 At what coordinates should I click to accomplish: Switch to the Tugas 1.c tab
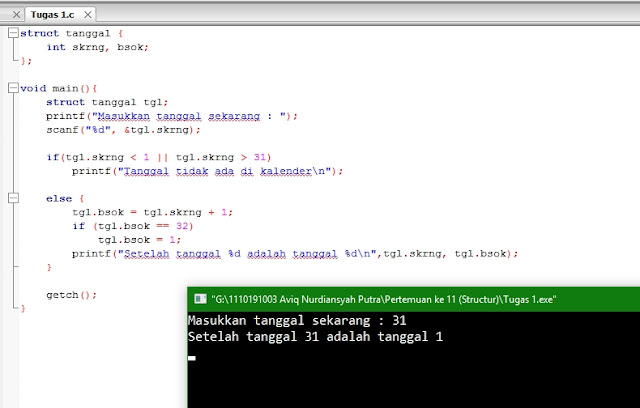[x=52, y=15]
